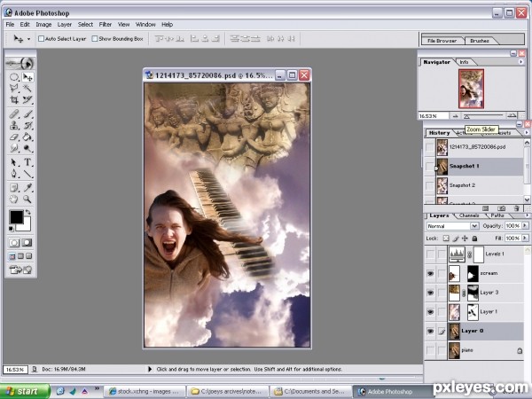This screenshot has height=399, width=532.
Task: Select the Eraser tool
Action: 14,137
